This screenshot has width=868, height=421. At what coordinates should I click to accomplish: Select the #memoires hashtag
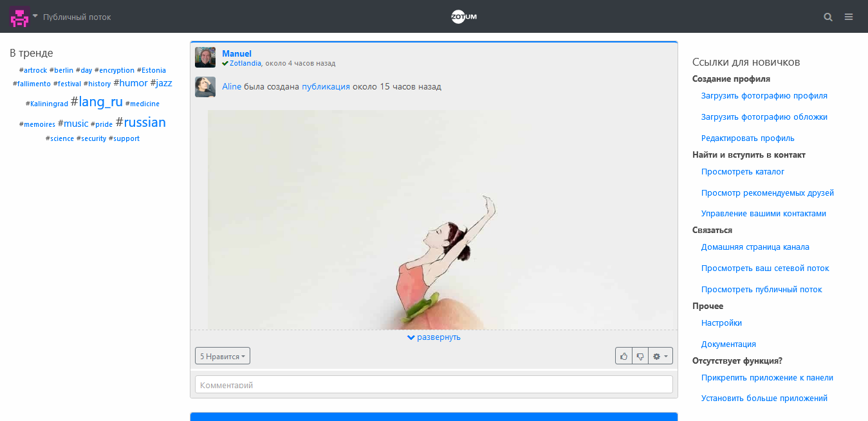37,124
